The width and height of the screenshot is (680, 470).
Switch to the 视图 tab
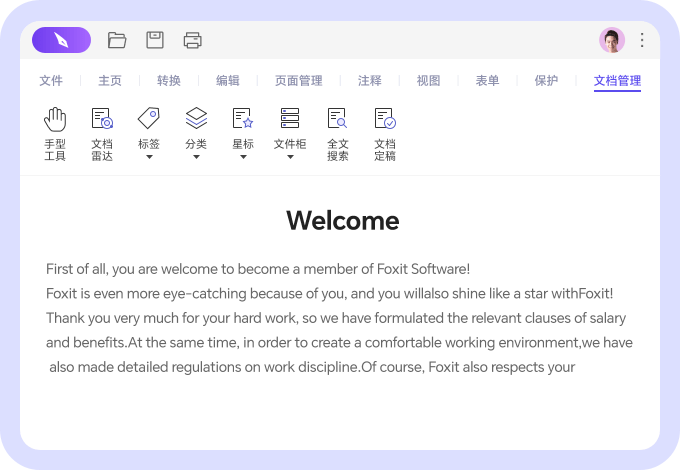(x=428, y=81)
